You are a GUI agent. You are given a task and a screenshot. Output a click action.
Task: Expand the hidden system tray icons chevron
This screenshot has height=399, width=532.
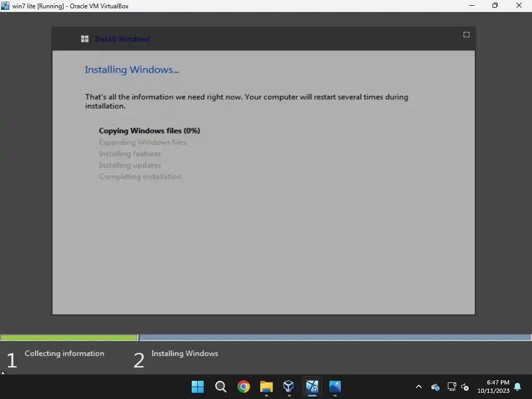[419, 387]
